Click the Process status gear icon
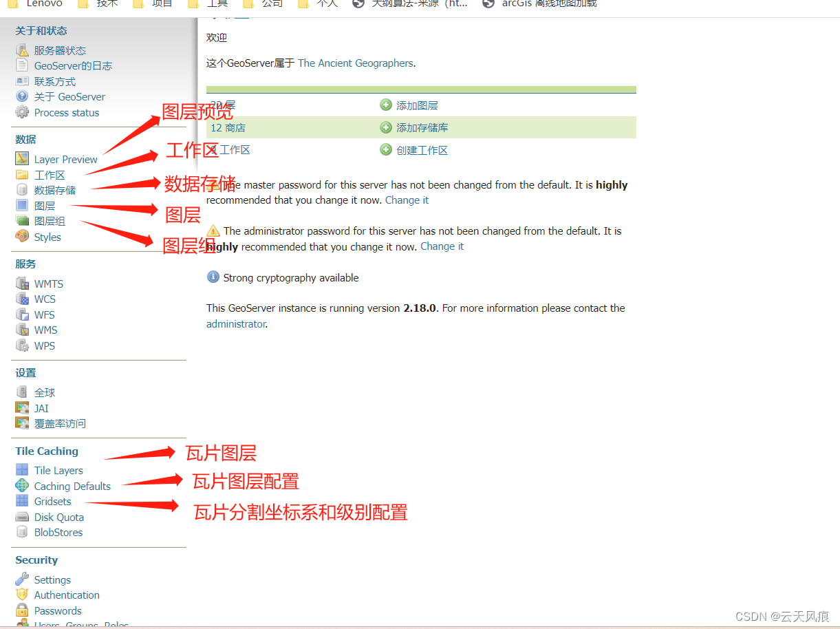The image size is (840, 629). click(22, 112)
